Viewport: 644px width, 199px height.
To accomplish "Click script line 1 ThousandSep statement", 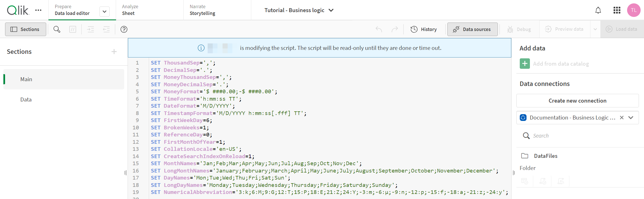I will pos(183,63).
